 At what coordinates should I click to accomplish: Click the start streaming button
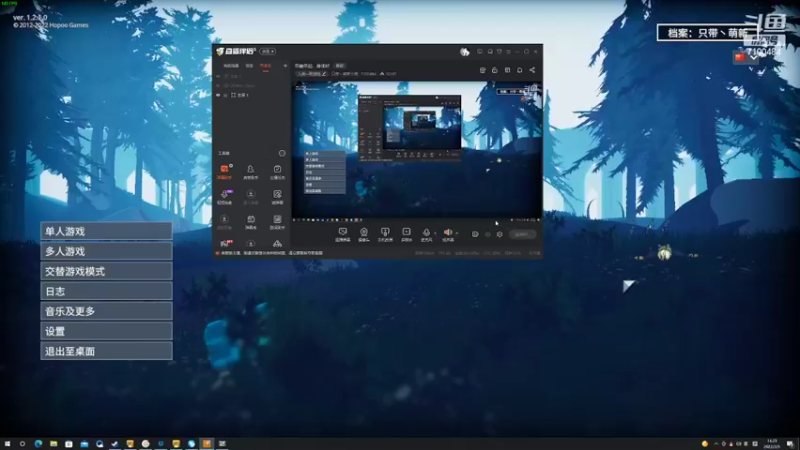coord(522,234)
